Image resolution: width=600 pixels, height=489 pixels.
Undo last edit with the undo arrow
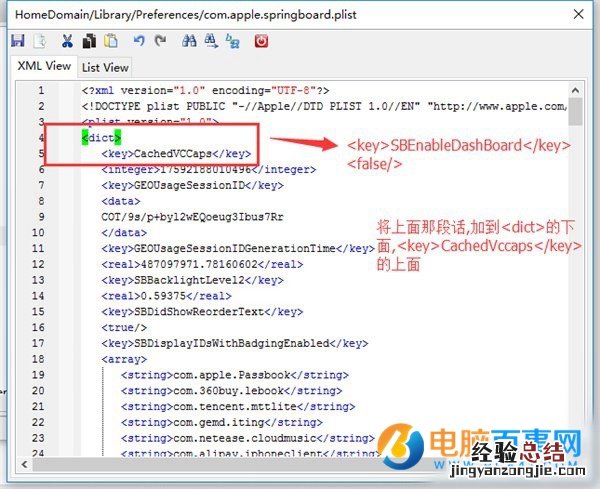pyautogui.click(x=139, y=41)
